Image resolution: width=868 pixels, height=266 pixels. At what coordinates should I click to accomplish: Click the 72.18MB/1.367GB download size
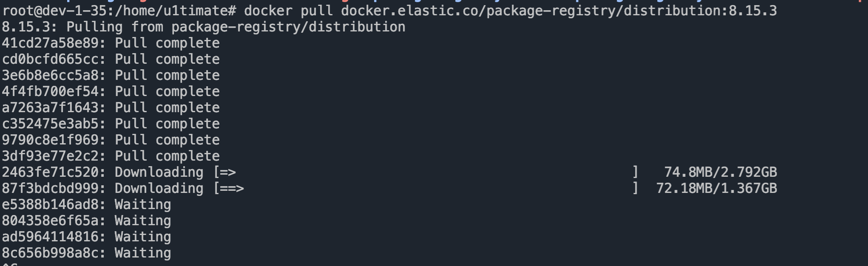point(716,188)
